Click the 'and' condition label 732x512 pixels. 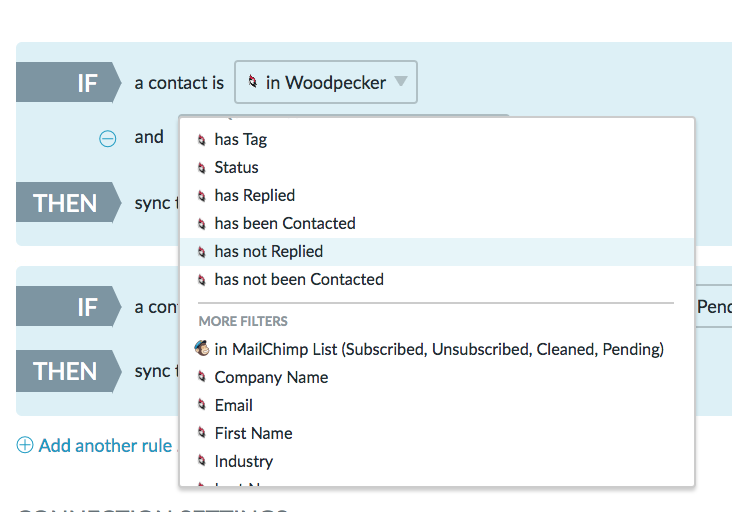click(149, 137)
